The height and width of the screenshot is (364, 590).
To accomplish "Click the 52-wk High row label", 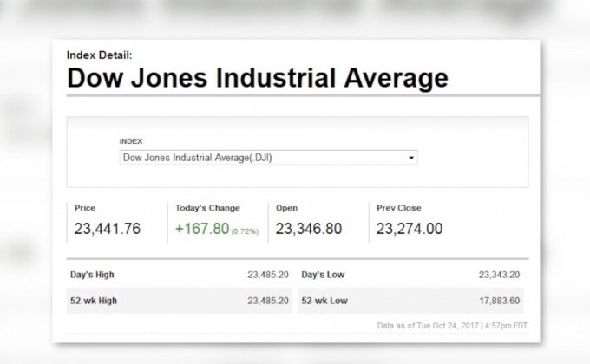I will coord(94,301).
